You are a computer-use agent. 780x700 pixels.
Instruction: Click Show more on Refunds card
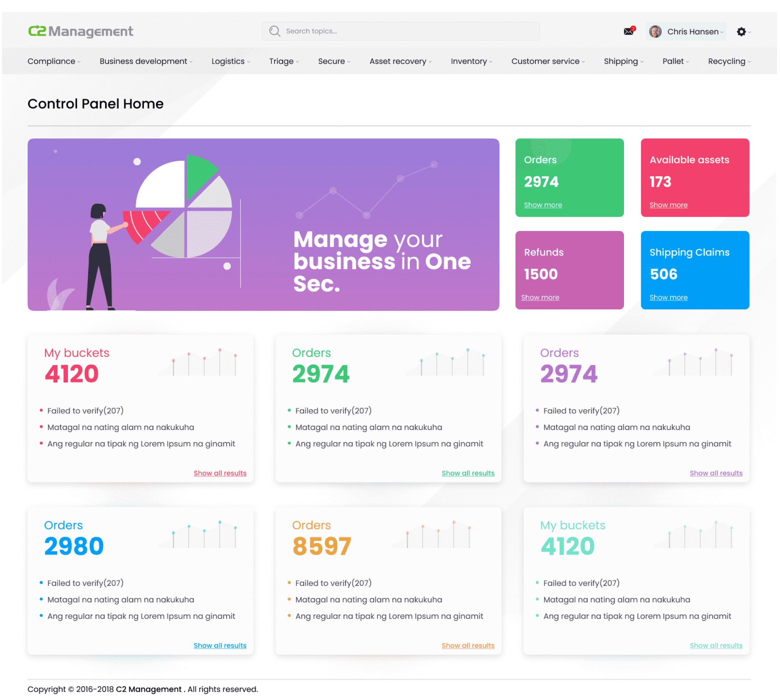[540, 297]
